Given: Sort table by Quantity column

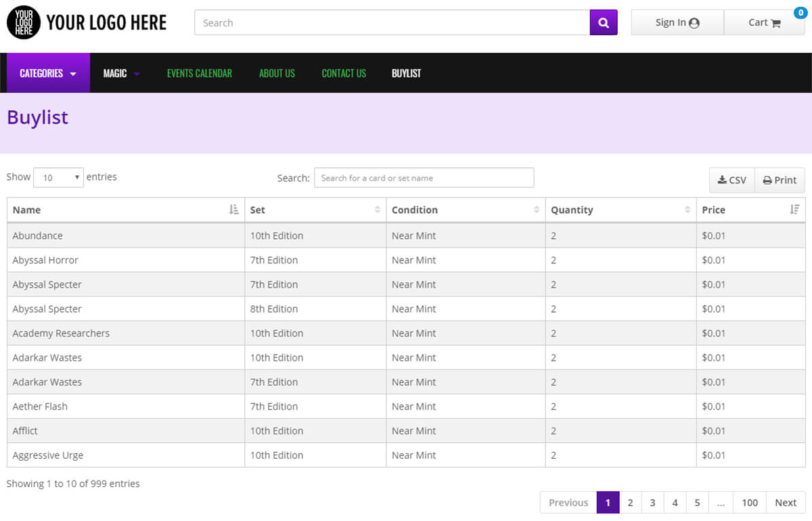Looking at the screenshot, I should (621, 210).
